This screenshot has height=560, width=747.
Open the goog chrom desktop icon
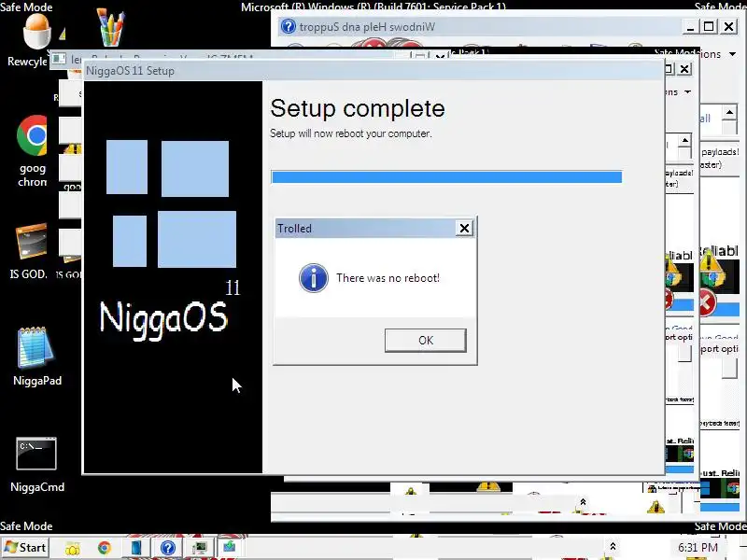(x=32, y=150)
